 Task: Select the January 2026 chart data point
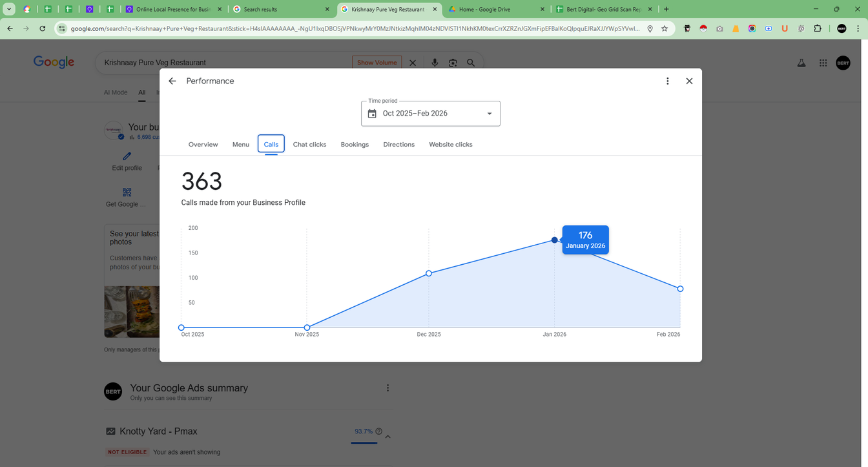pyautogui.click(x=555, y=240)
